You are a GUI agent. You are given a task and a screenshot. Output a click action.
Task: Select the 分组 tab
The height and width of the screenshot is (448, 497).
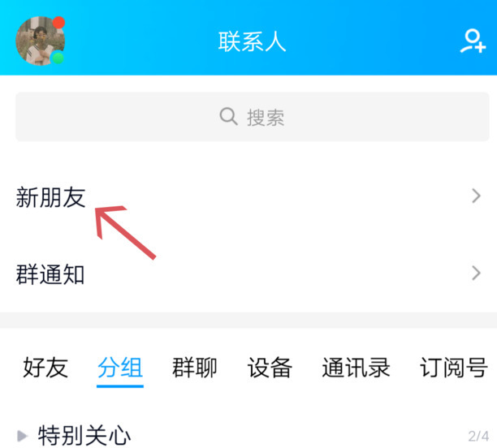tap(120, 368)
